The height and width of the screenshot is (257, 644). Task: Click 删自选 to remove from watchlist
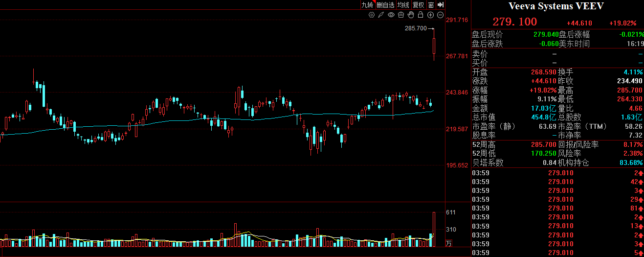point(385,5)
